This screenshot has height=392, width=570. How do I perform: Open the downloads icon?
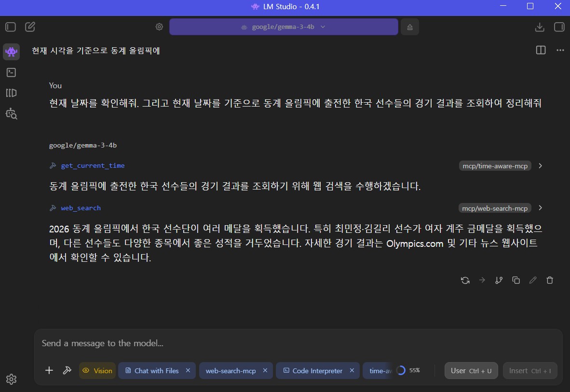540,27
